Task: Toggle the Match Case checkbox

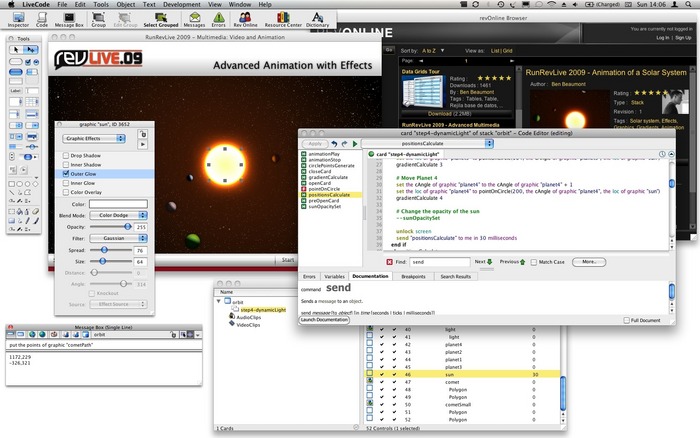Action: [x=533, y=261]
